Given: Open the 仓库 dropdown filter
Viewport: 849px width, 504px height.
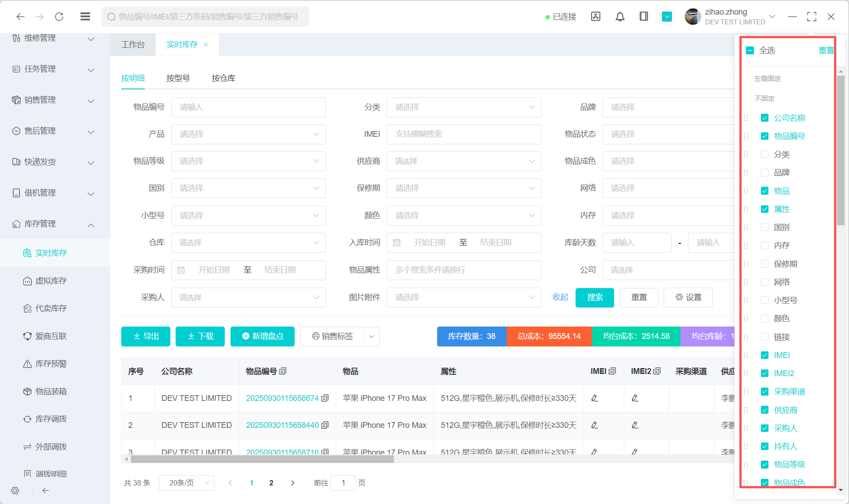Looking at the screenshot, I should [248, 243].
